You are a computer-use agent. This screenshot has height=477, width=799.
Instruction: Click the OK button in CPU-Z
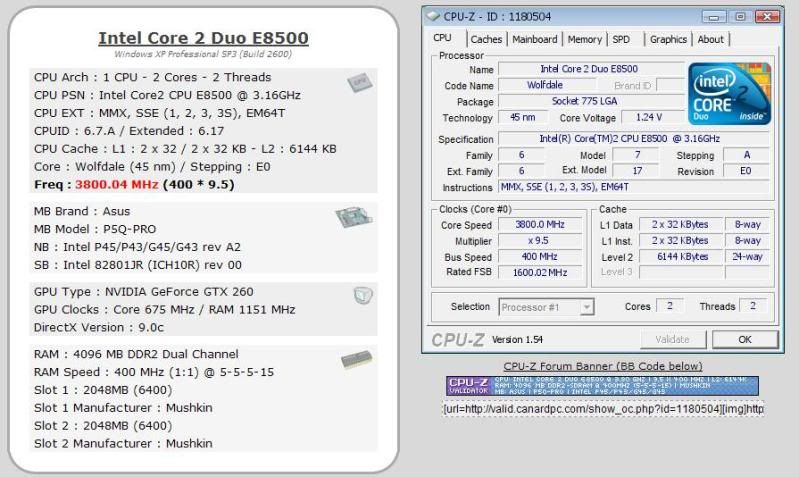[745, 339]
